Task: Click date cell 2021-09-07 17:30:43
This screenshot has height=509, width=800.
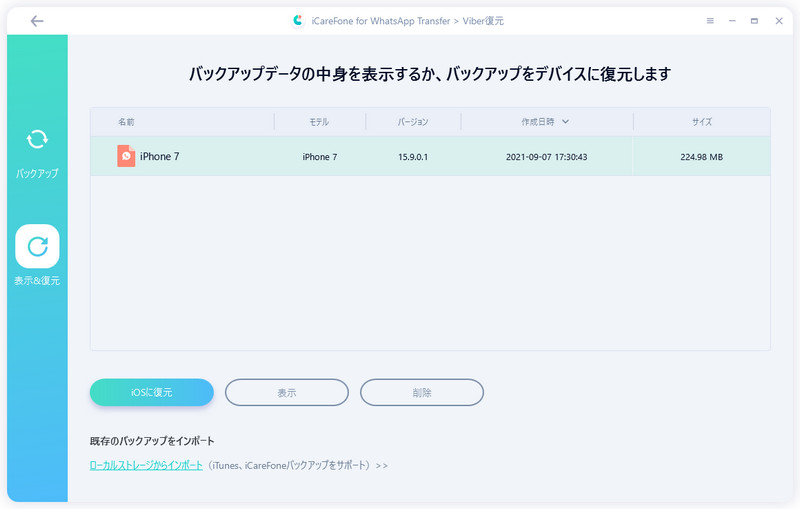Action: [x=546, y=157]
